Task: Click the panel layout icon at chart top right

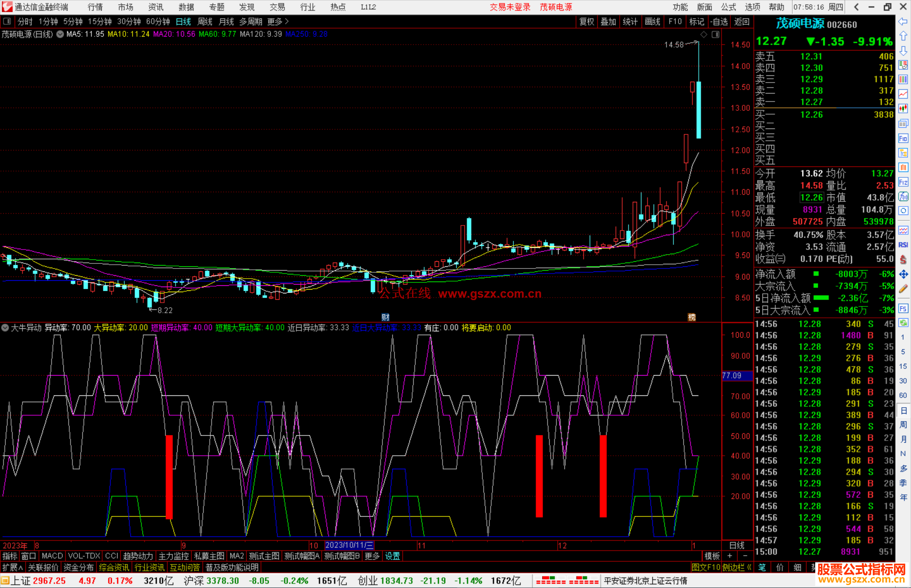Action: 715,34
